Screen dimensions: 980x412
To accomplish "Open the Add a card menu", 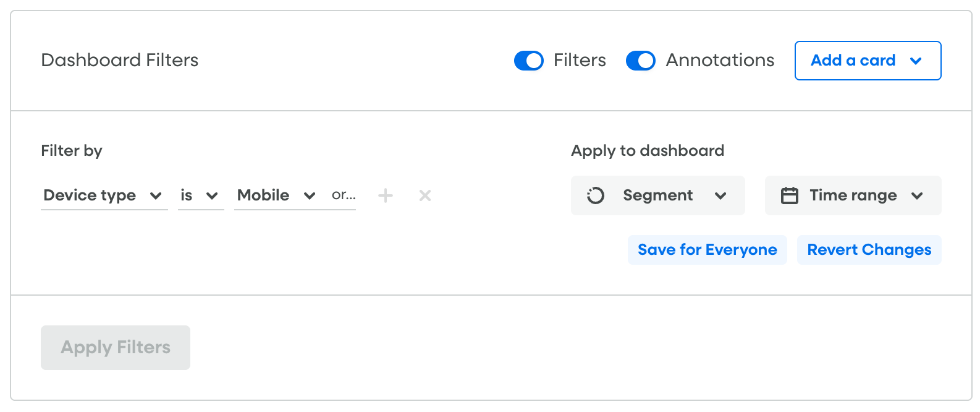I will coord(868,61).
